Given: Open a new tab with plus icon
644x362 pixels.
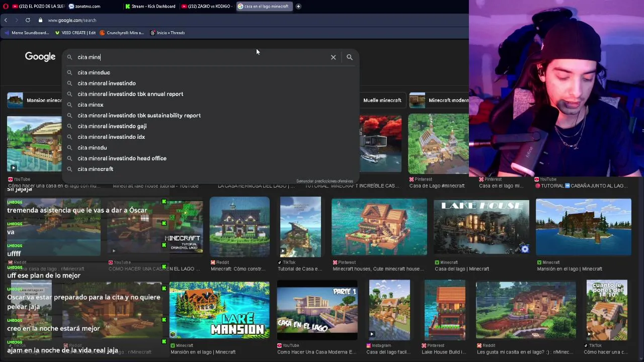Looking at the screenshot, I should (x=298, y=7).
